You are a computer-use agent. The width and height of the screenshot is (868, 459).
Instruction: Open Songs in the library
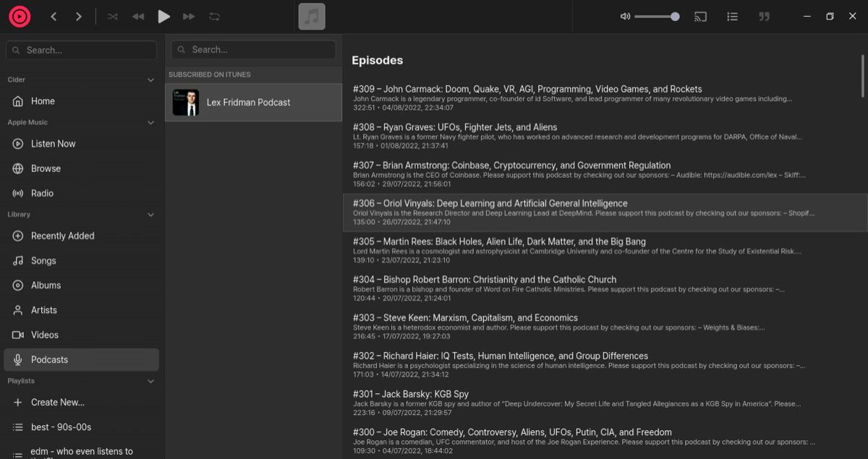point(81,260)
